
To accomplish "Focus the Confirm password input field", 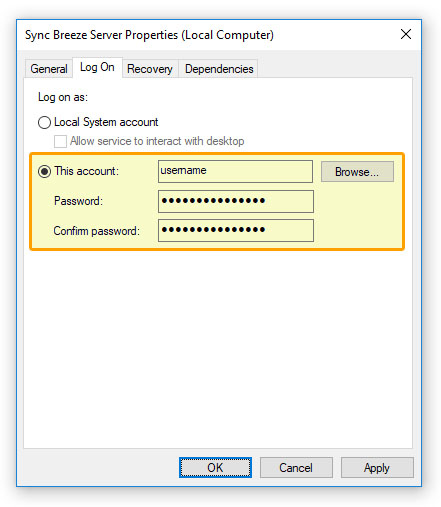I will coord(236,230).
